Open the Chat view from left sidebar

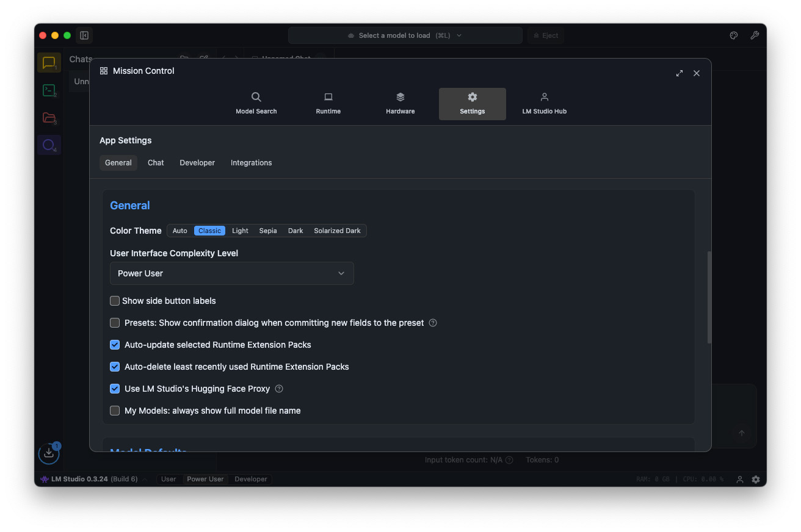click(49, 63)
